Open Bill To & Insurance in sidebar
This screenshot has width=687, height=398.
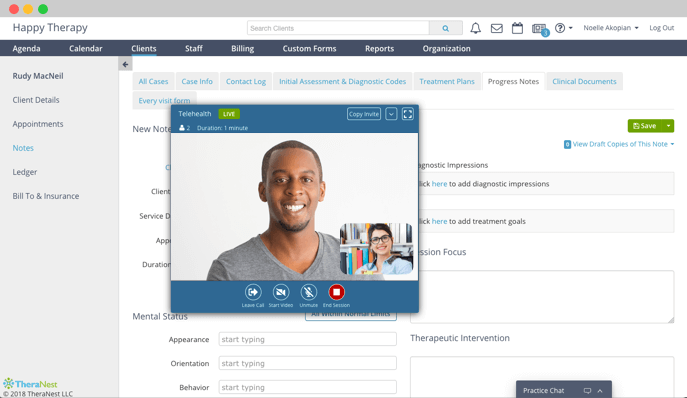46,196
